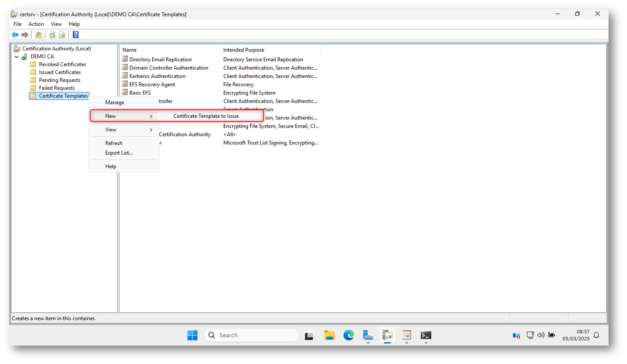
Task: Open the Windows Start menu
Action: [x=192, y=335]
